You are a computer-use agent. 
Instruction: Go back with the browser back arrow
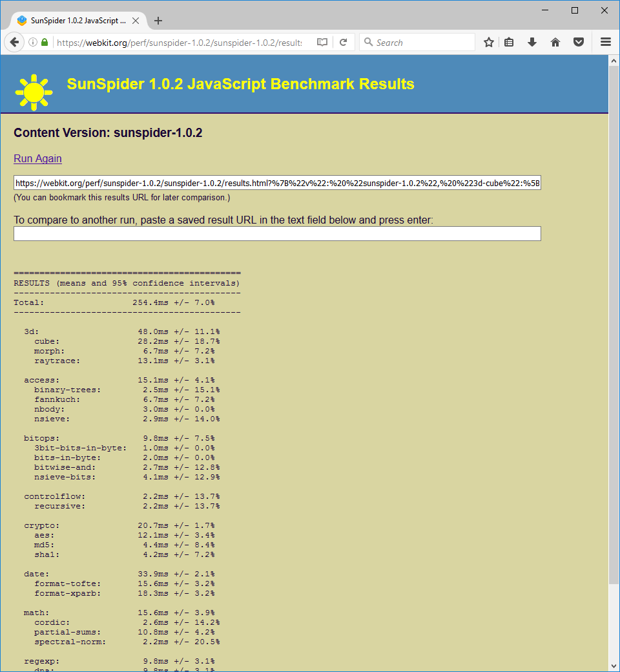click(x=14, y=43)
